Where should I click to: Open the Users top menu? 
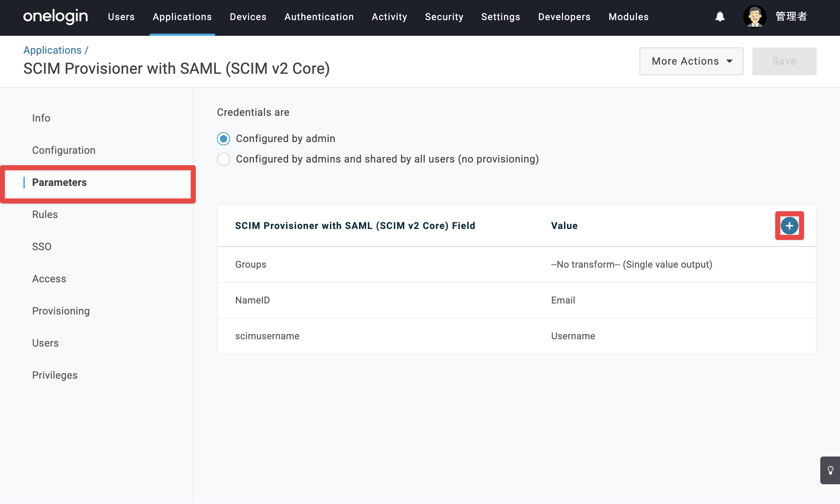[x=121, y=17]
